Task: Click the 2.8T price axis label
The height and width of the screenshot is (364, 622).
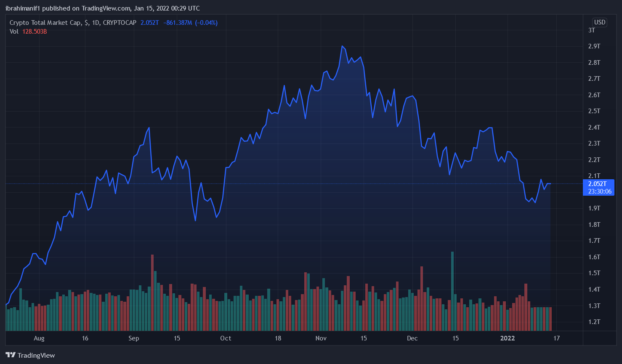Action: (594, 63)
